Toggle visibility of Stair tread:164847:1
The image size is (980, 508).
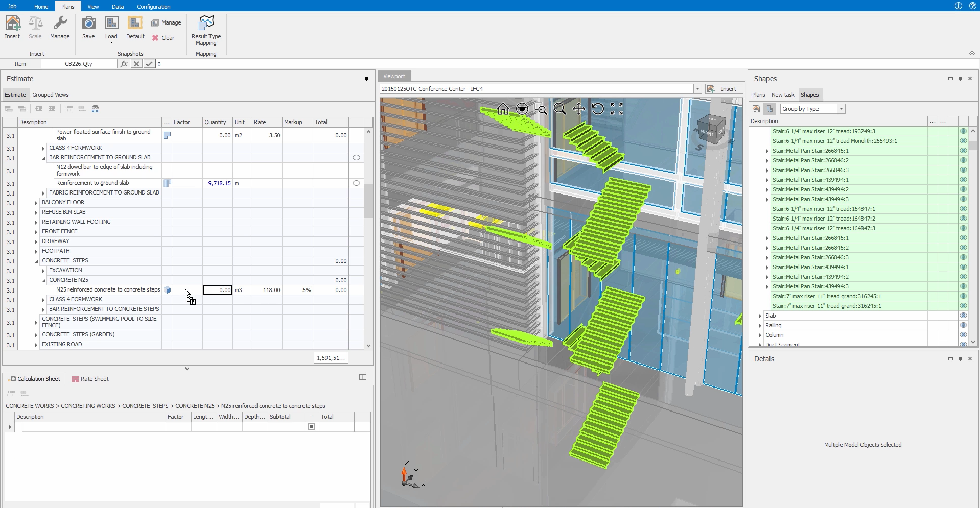point(963,209)
